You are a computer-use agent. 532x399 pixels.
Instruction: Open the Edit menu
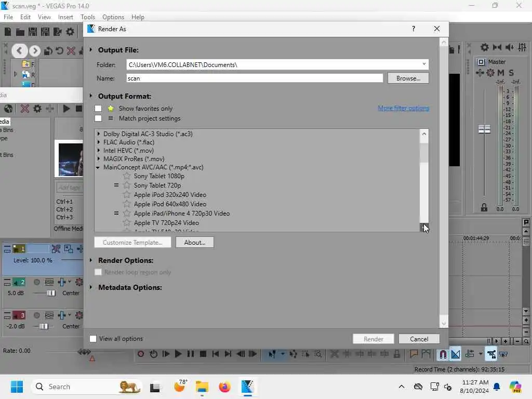pos(25,17)
